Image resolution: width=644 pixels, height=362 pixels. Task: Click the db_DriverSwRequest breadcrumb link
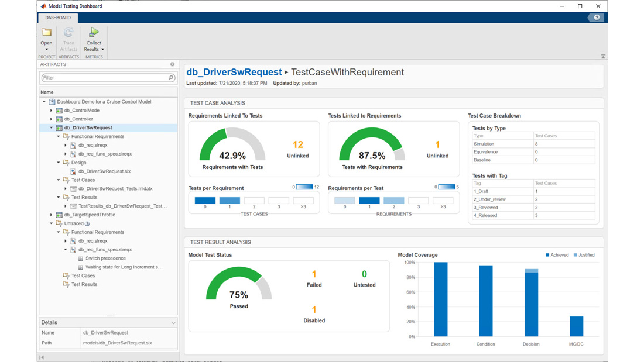click(234, 72)
